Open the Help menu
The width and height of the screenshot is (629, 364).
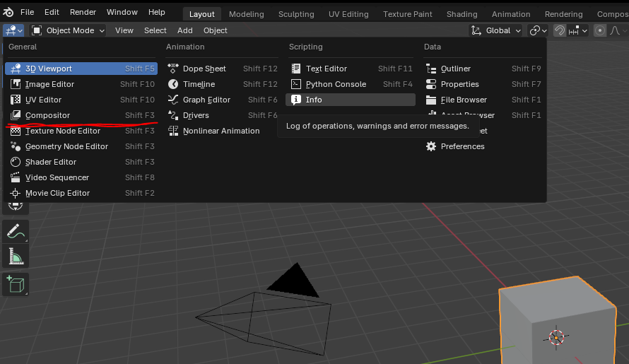pyautogui.click(x=156, y=12)
